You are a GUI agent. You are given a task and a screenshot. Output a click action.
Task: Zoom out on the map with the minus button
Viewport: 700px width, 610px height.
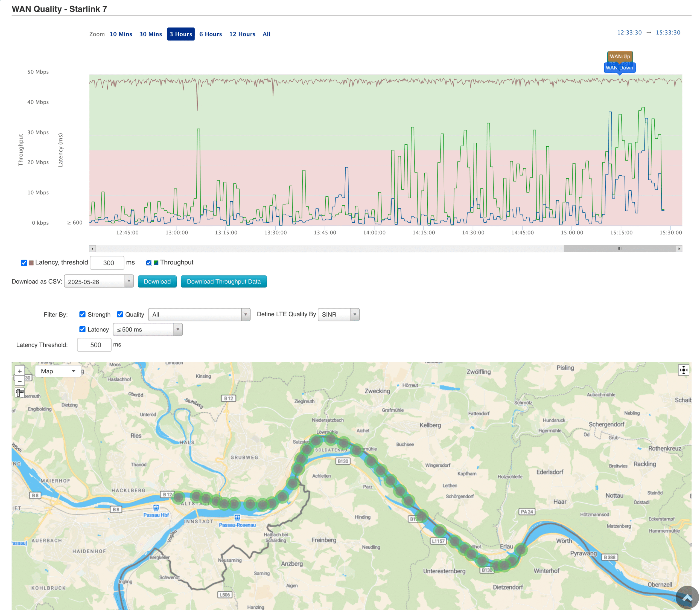click(x=20, y=381)
